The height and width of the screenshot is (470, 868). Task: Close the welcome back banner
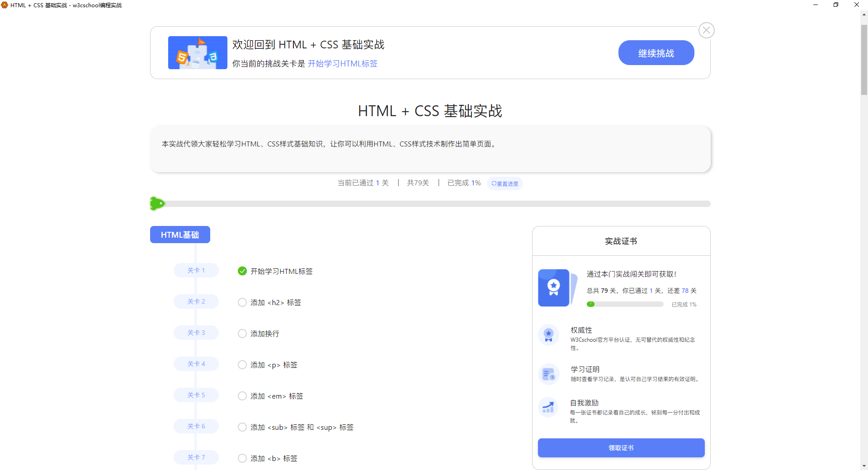coord(706,30)
